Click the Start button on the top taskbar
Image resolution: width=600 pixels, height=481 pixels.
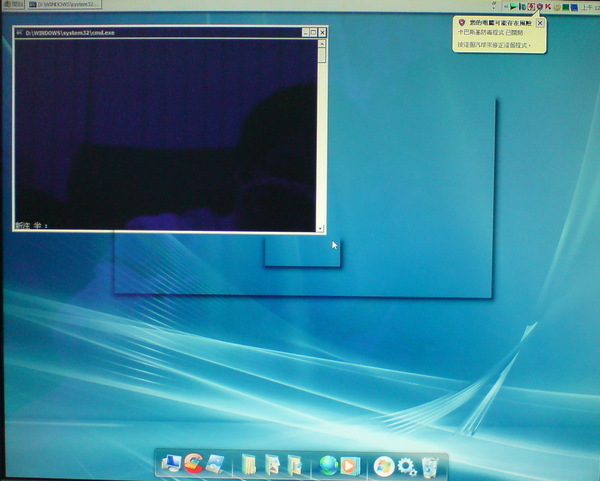pos(13,5)
